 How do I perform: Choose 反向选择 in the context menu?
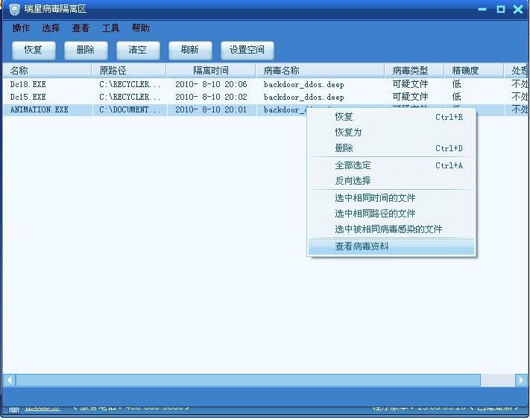[x=391, y=181]
